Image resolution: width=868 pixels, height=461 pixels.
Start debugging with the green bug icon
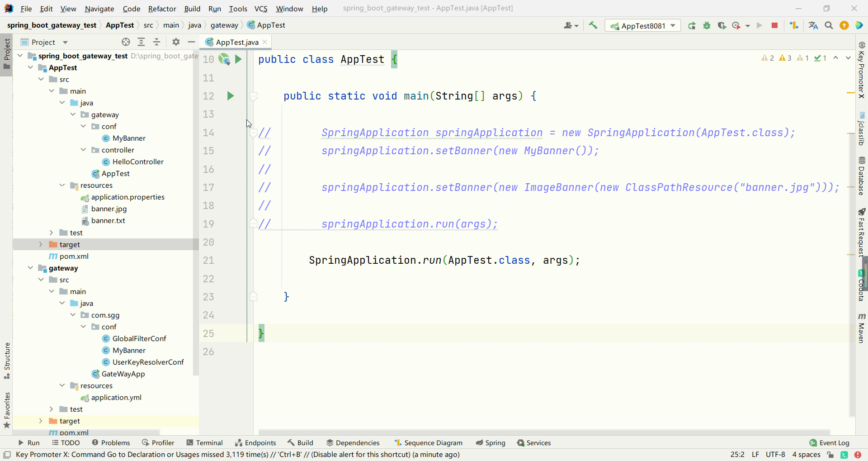click(707, 26)
